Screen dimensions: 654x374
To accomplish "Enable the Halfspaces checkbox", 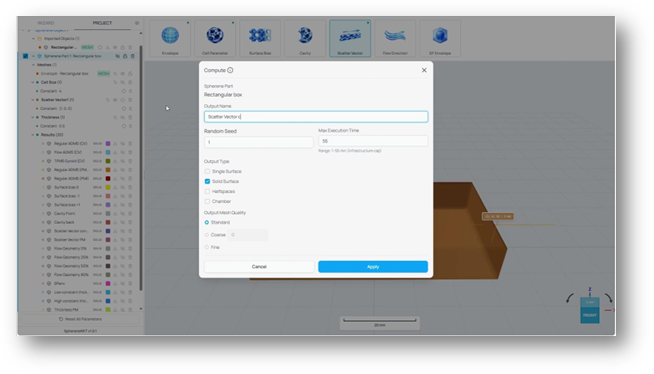I will (207, 191).
